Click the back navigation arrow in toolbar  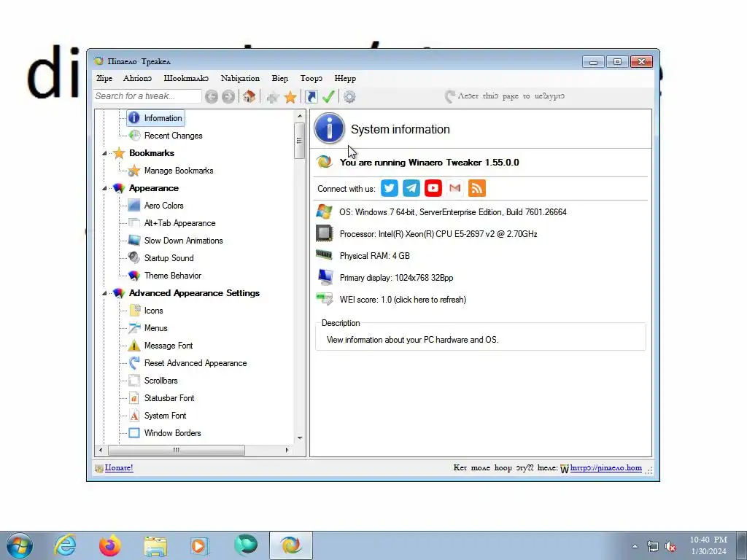(x=212, y=97)
